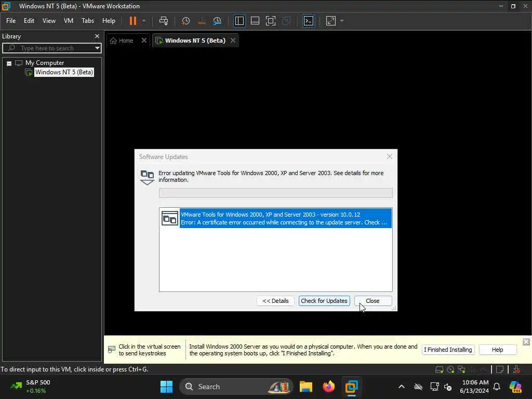Select Windows NT 5 (Beta) in library tree

click(x=64, y=72)
